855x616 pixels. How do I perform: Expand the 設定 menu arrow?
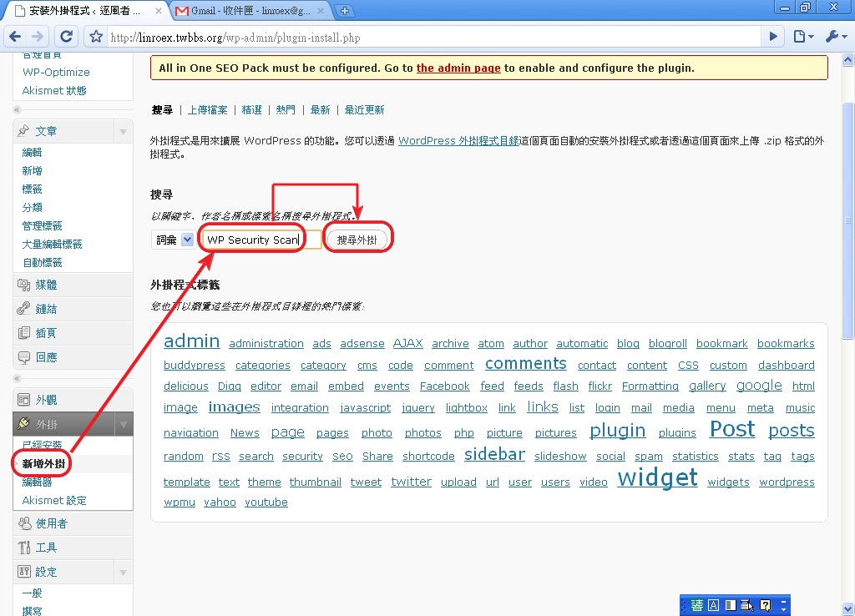124,572
